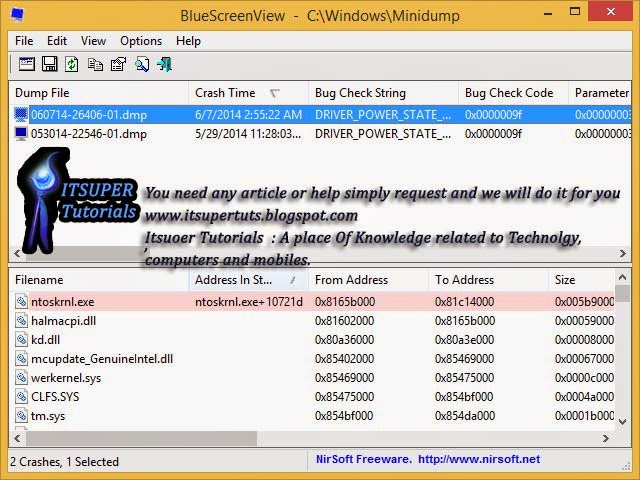Refresh the crash list via toolbar icon

point(72,64)
